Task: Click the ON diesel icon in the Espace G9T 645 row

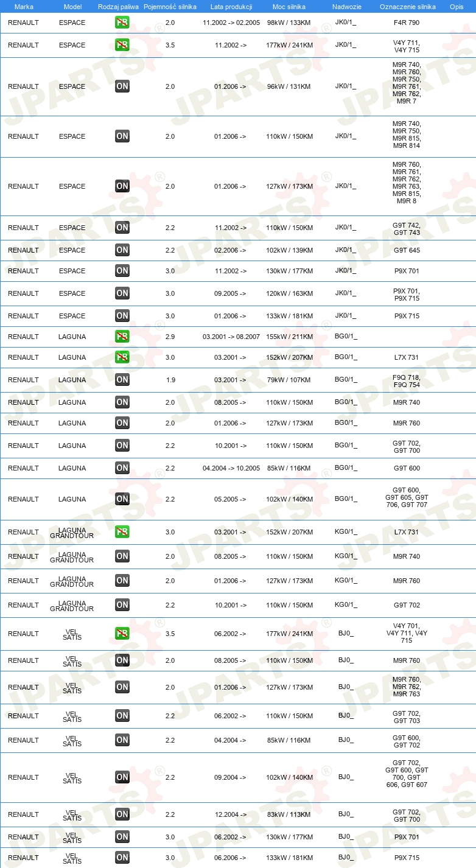Action: 122,250
